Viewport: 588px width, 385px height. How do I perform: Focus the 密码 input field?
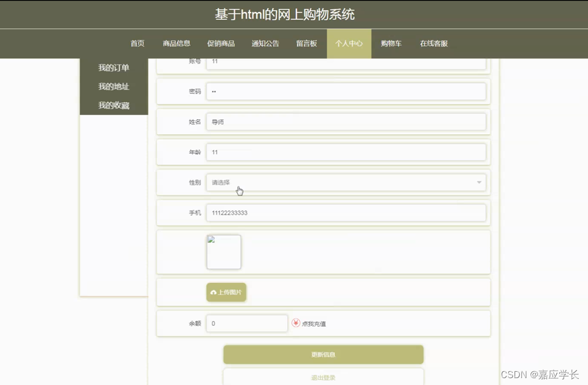point(346,91)
